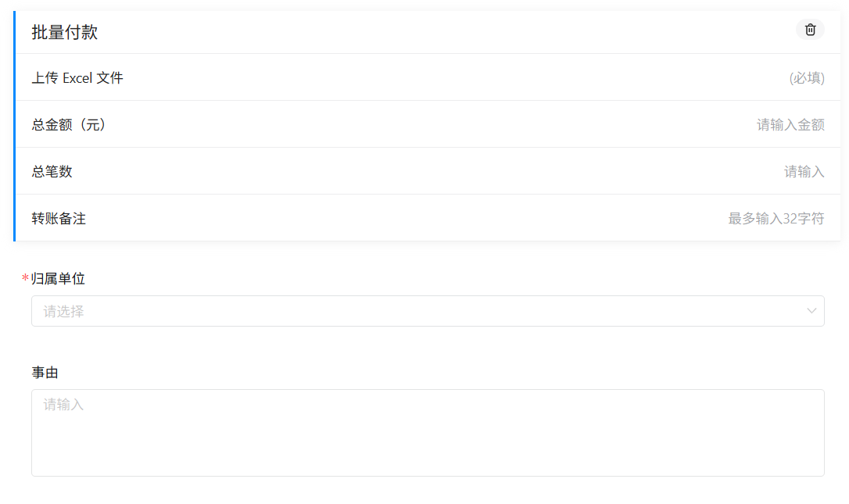The image size is (849, 504).
Task: Focus the 请输入金额 total amount field
Action: (790, 125)
